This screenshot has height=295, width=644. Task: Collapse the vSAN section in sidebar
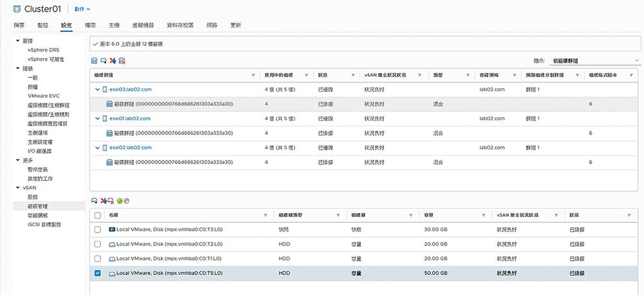point(17,188)
